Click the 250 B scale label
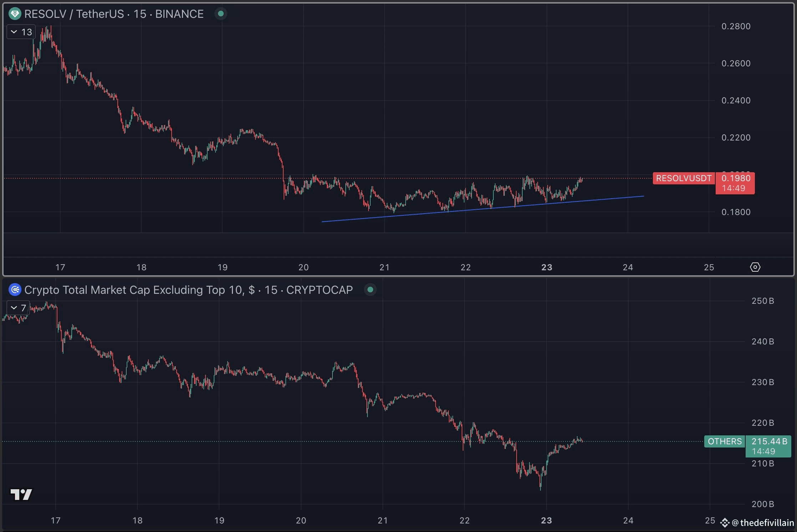The width and height of the screenshot is (797, 532). 763,301
